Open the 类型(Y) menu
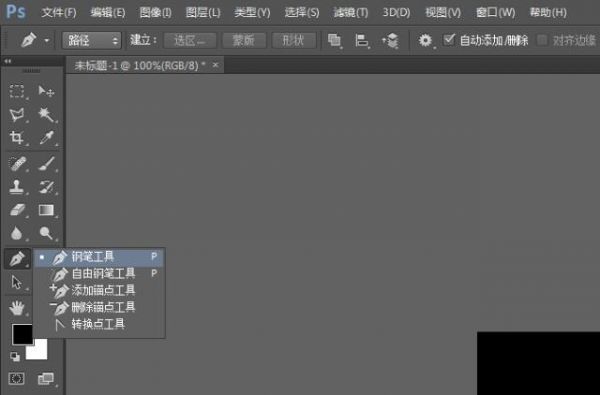 pyautogui.click(x=252, y=13)
